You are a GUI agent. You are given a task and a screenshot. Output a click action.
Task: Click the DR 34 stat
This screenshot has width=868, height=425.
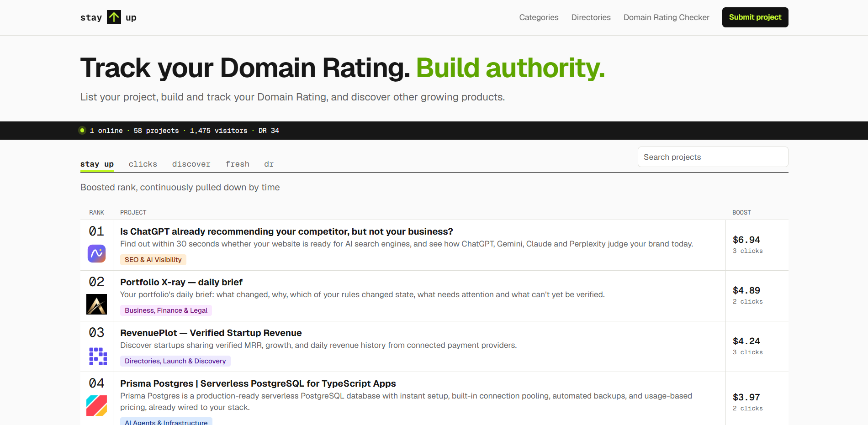tap(269, 131)
